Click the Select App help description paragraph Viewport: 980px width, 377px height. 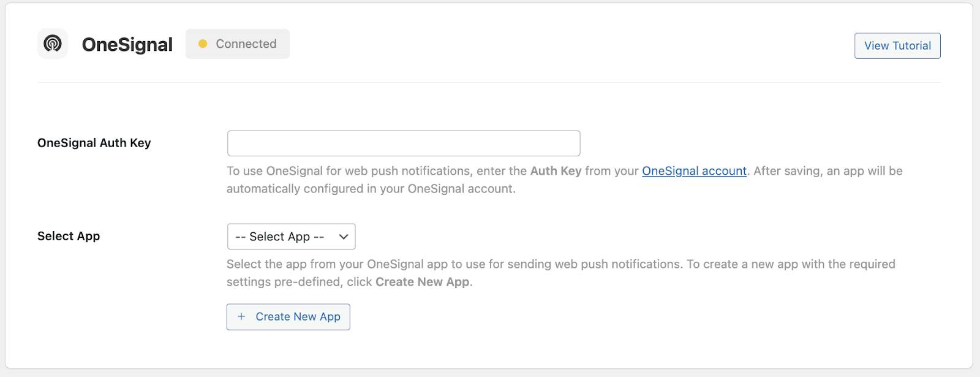[x=560, y=273]
